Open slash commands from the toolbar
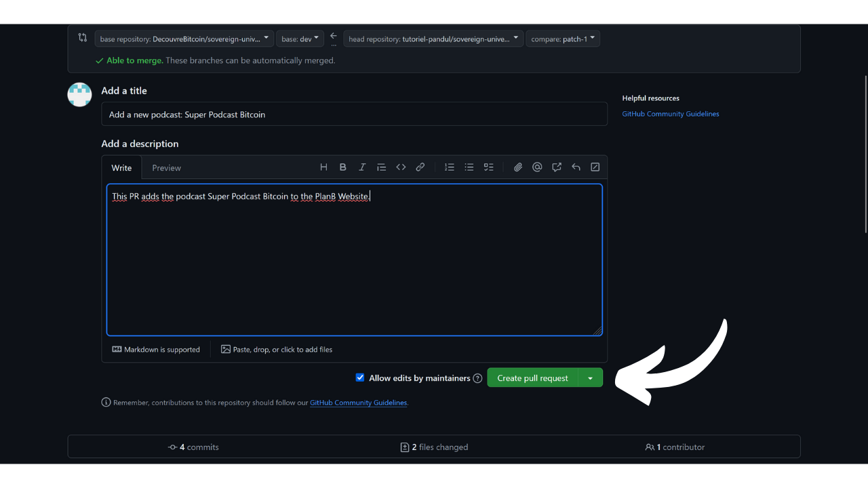The height and width of the screenshot is (488, 868). tap(595, 167)
